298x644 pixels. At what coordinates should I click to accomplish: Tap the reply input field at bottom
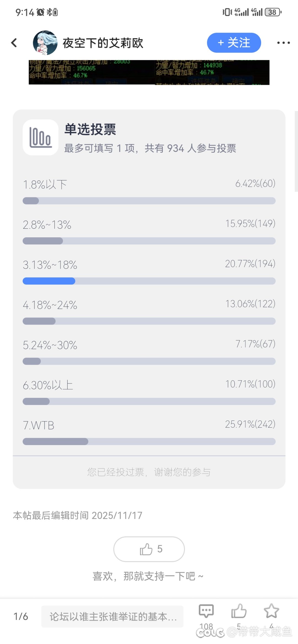112,616
